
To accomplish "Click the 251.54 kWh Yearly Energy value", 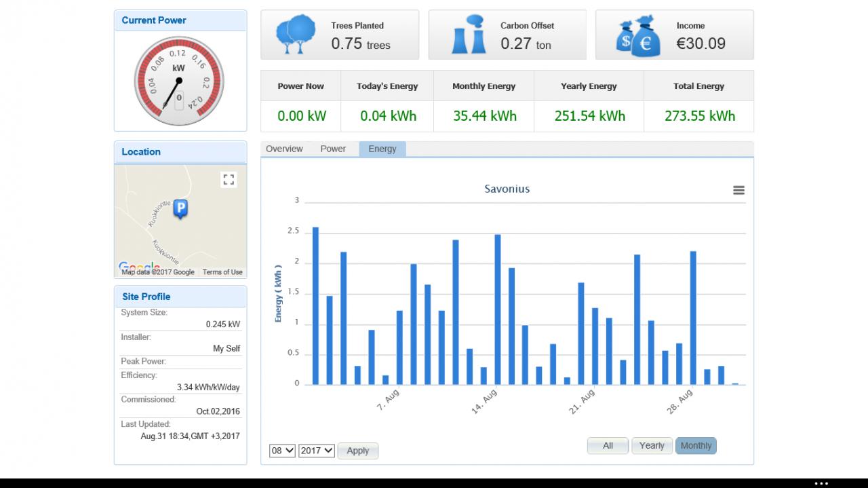I will pyautogui.click(x=590, y=116).
